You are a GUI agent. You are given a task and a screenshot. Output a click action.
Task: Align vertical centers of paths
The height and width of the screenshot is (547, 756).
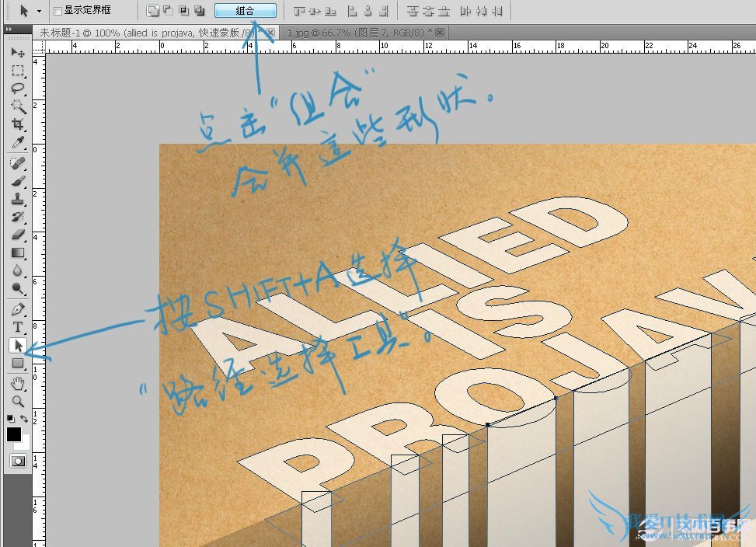coord(315,11)
